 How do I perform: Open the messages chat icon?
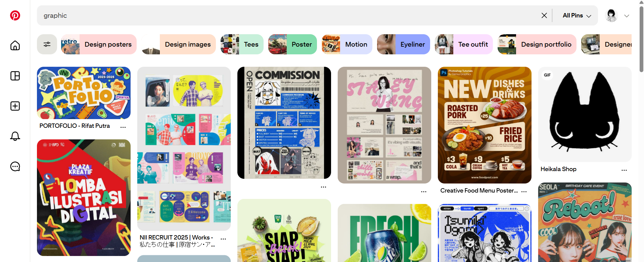pyautogui.click(x=15, y=166)
